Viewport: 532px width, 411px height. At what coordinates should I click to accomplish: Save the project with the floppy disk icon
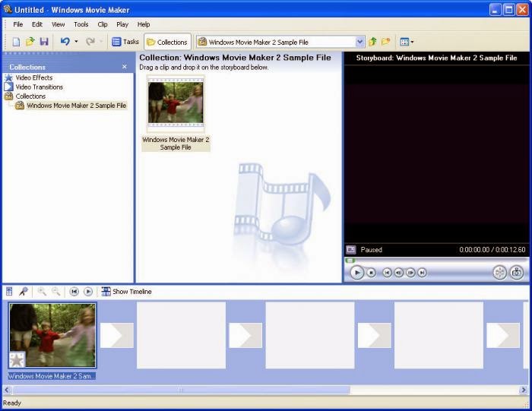(44, 42)
